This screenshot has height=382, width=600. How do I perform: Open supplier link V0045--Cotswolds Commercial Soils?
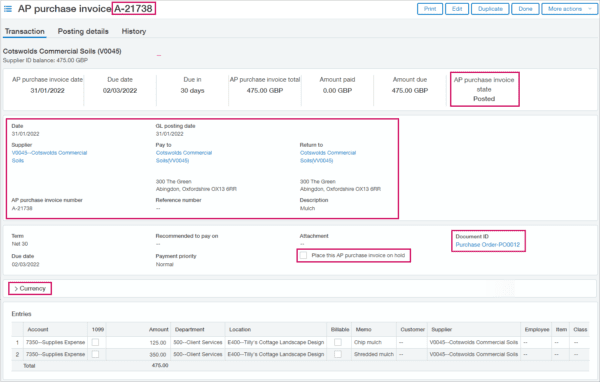pyautogui.click(x=49, y=157)
